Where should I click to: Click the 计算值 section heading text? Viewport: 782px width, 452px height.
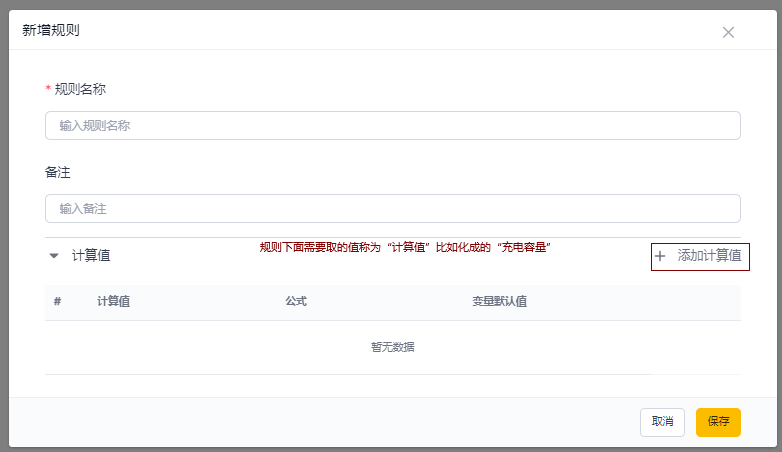(91, 256)
